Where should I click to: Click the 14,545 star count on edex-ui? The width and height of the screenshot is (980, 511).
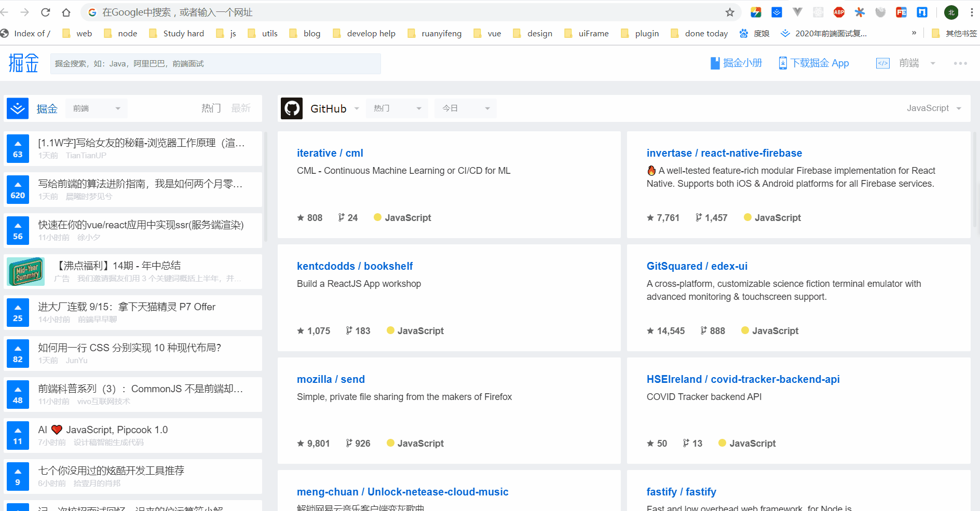[x=666, y=331]
